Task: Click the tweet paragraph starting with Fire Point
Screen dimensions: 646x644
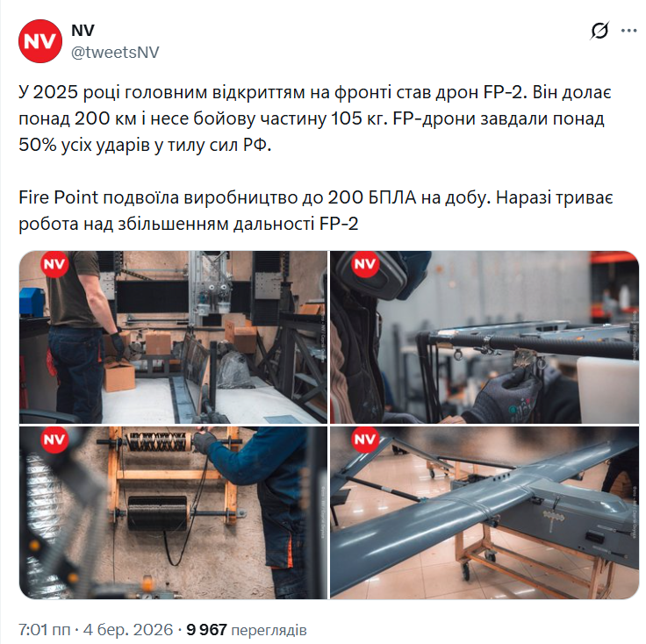Action: click(x=316, y=211)
